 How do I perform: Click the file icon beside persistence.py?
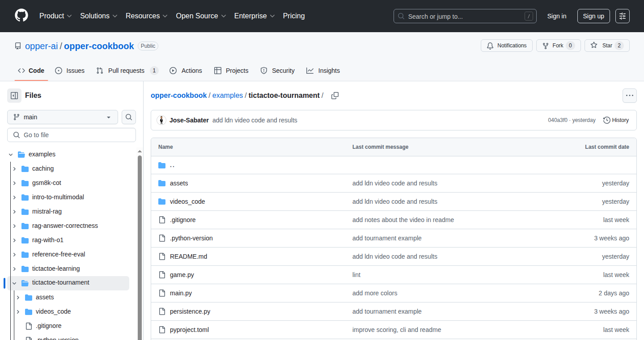pyautogui.click(x=162, y=311)
